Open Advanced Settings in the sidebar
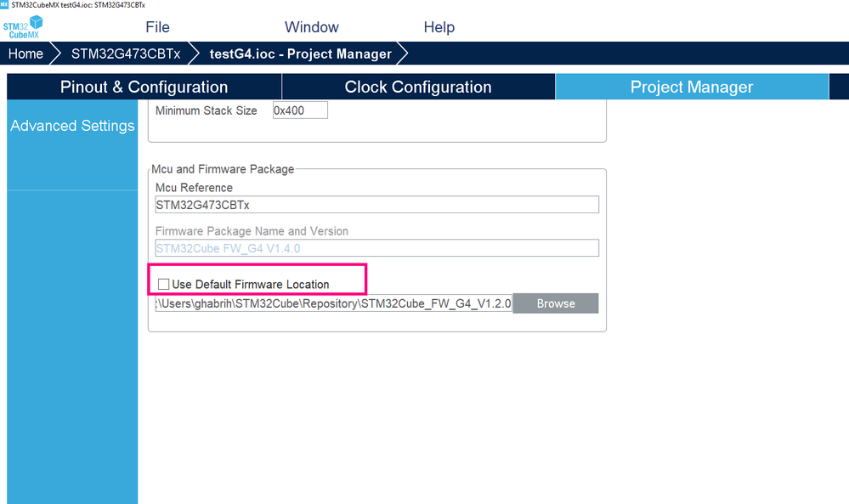The height and width of the screenshot is (504, 849). (x=72, y=126)
